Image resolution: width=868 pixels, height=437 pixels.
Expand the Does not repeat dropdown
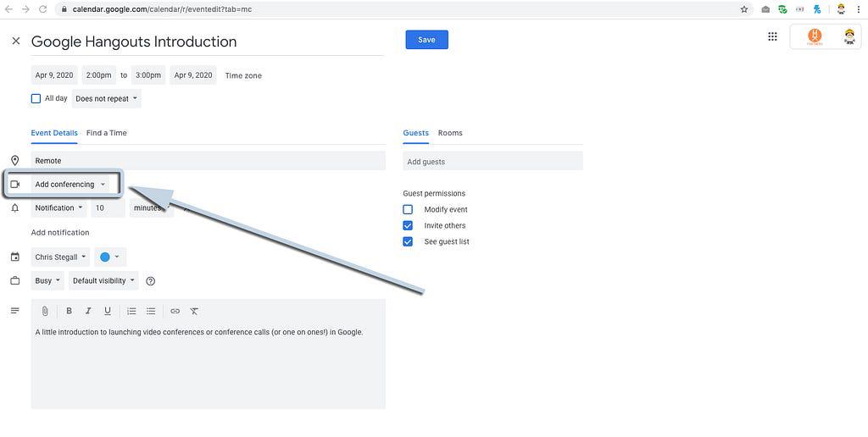[106, 98]
